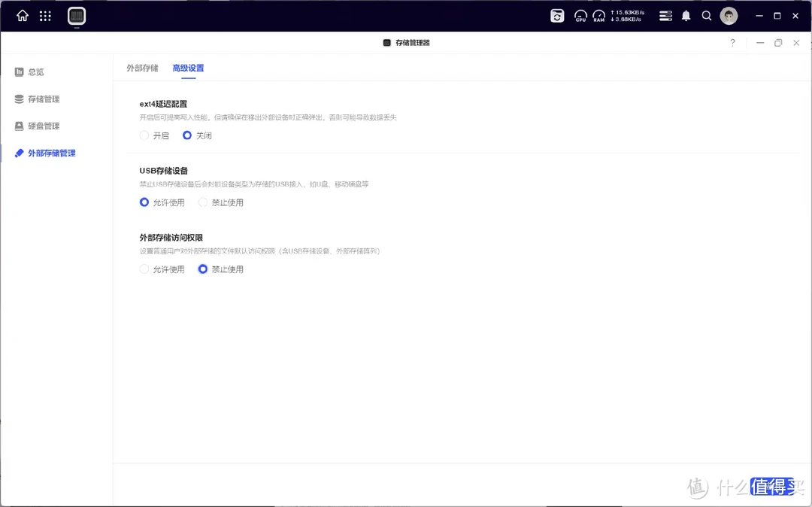Image resolution: width=812 pixels, height=507 pixels.
Task: Open the home desktop menu button
Action: point(21,15)
